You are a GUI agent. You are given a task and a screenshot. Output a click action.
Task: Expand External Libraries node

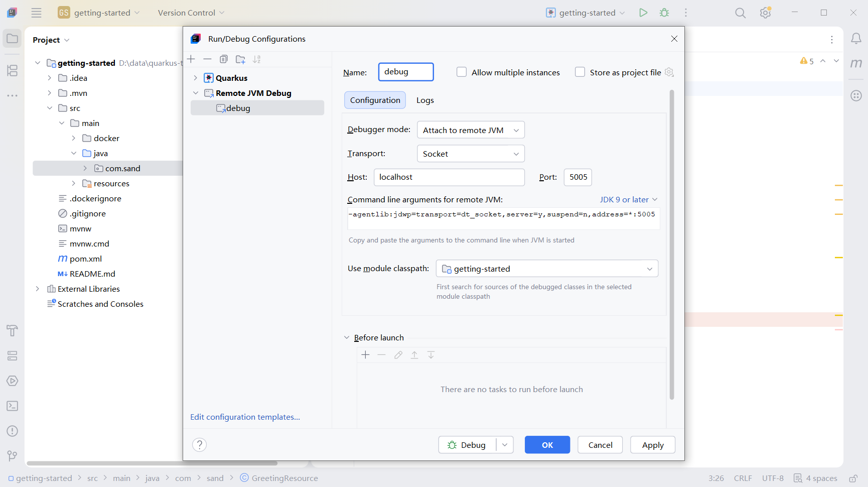click(x=38, y=289)
